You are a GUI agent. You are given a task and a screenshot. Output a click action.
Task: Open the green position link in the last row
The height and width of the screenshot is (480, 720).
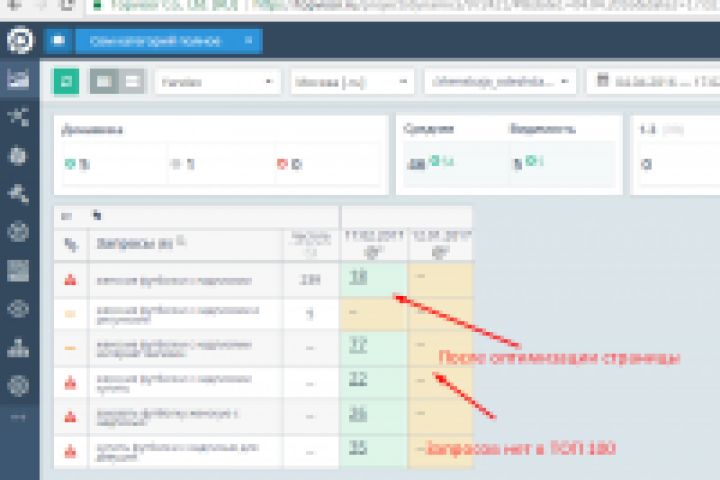pos(358,447)
